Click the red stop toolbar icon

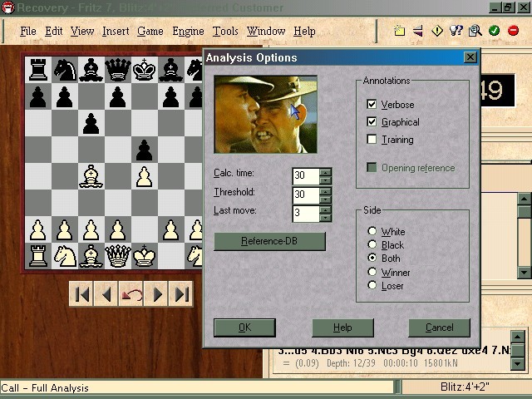(x=513, y=31)
